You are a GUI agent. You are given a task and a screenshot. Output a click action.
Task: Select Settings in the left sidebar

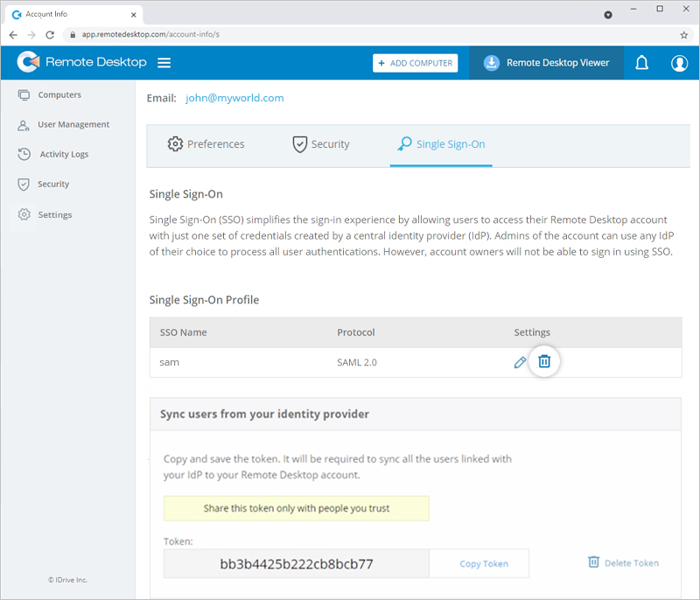click(x=54, y=214)
